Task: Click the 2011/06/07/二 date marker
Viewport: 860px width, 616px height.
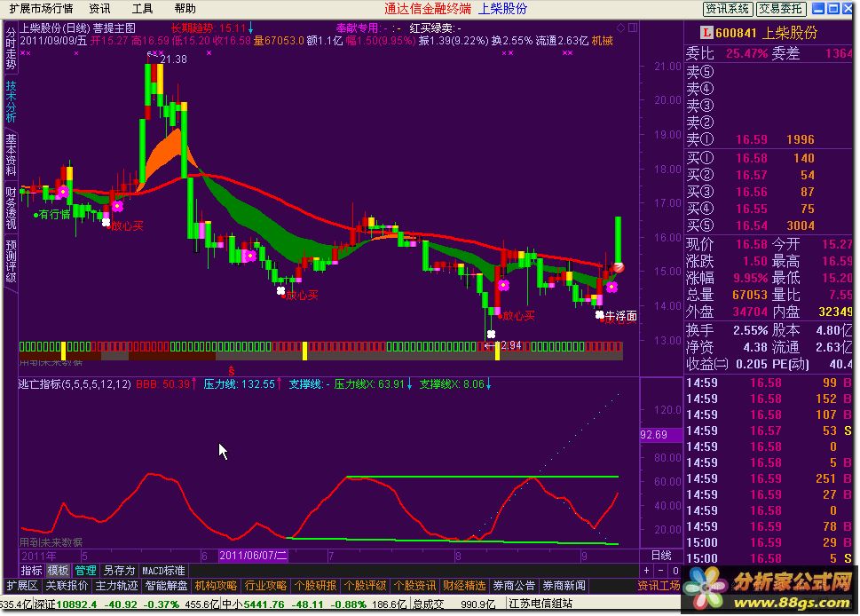Action: (x=253, y=556)
